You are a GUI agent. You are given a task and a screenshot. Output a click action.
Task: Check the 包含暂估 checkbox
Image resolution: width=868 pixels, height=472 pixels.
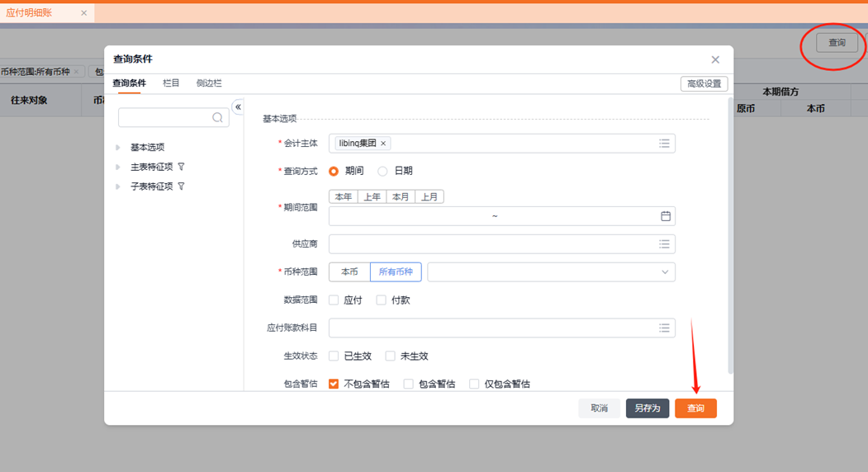408,384
